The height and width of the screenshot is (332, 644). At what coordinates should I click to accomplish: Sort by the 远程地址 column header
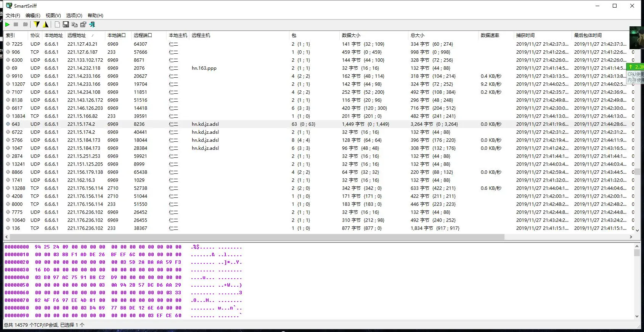pyautogui.click(x=85, y=35)
